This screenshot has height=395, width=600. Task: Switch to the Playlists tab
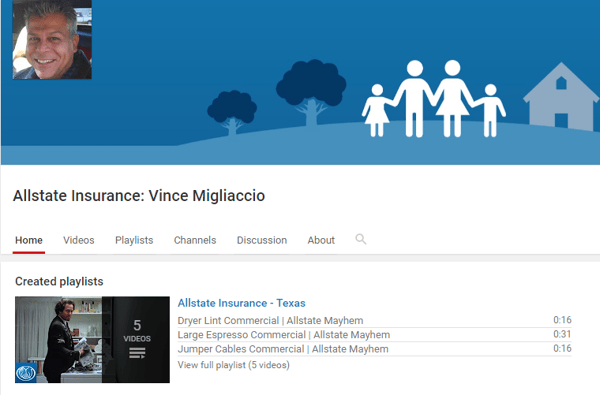pos(134,240)
